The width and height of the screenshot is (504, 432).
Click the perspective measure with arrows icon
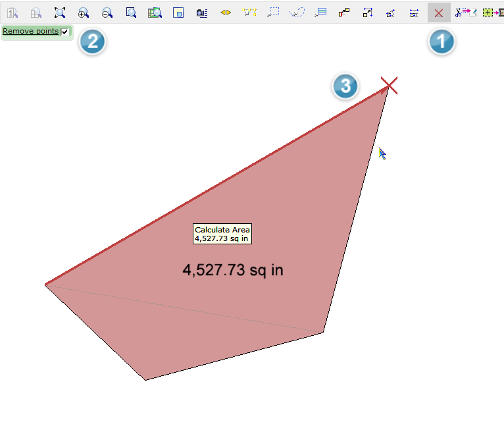pyautogui.click(x=391, y=13)
